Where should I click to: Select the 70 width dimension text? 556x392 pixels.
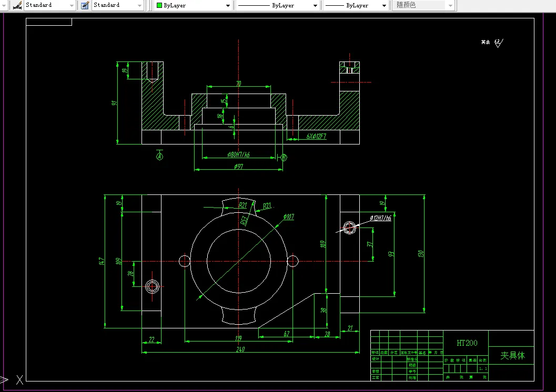coord(239,84)
